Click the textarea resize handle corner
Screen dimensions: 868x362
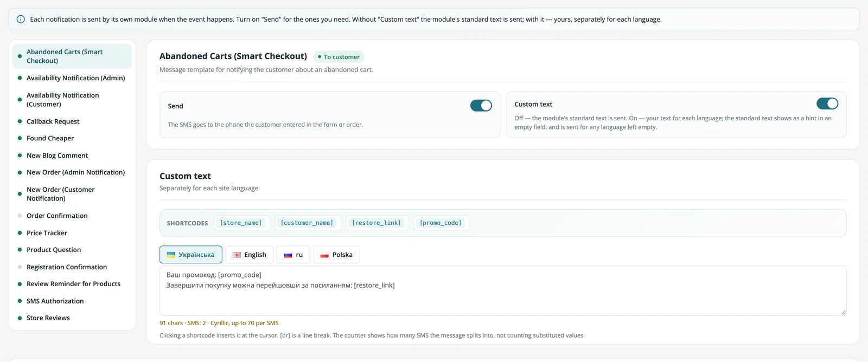843,312
